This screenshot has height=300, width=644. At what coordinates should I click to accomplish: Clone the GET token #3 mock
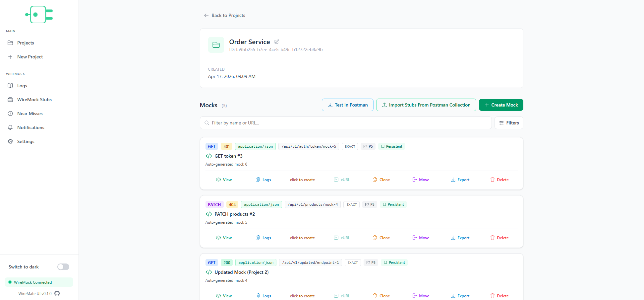[381, 180]
